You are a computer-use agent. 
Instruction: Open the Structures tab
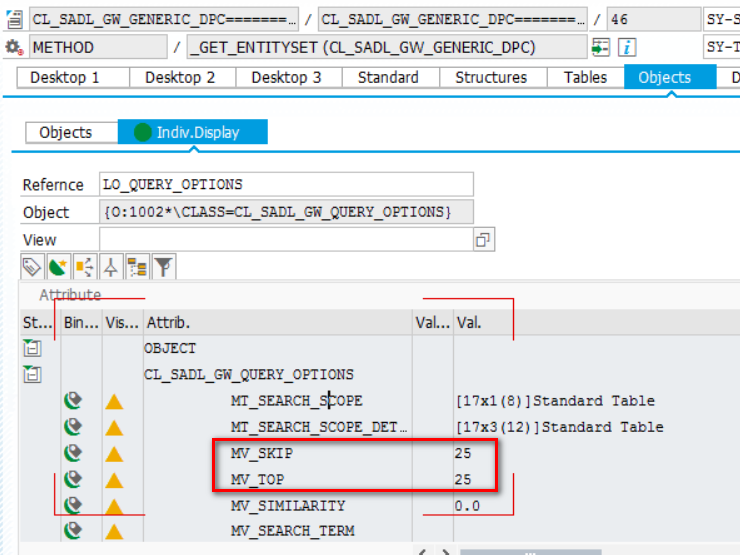click(x=491, y=77)
